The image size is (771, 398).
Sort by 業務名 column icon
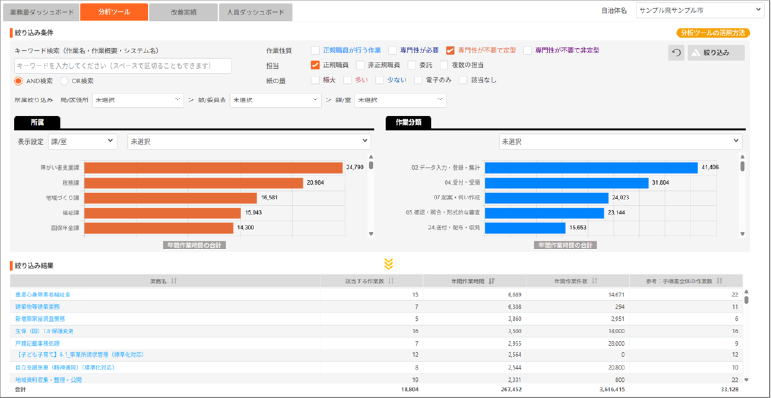point(174,280)
